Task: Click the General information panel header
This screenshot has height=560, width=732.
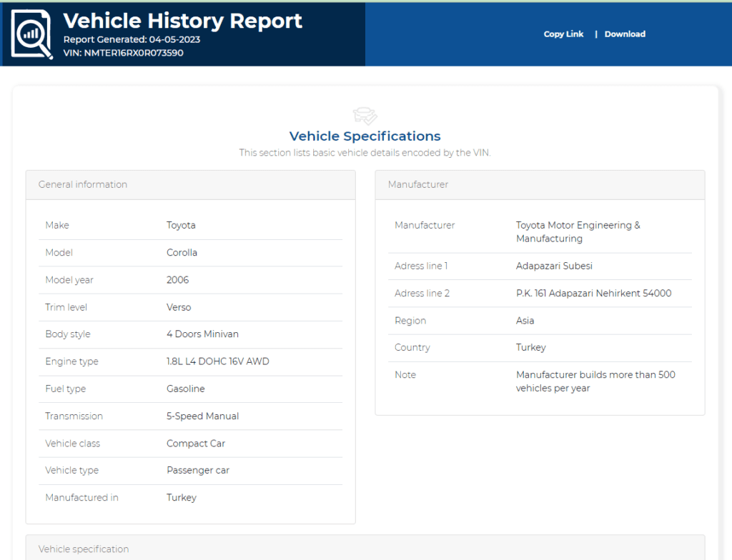Action: (x=190, y=185)
